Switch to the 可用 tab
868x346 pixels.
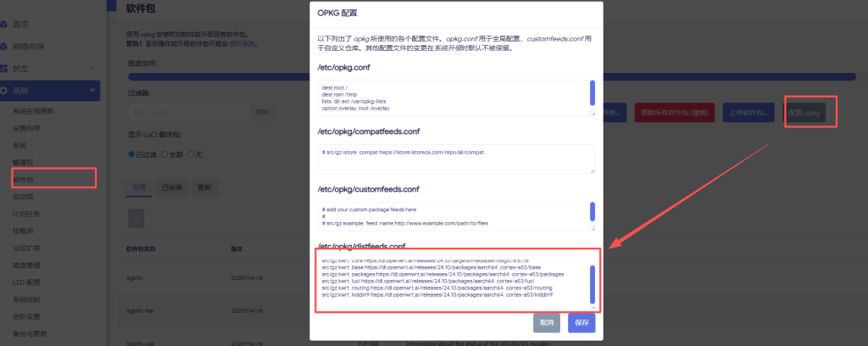pos(139,187)
